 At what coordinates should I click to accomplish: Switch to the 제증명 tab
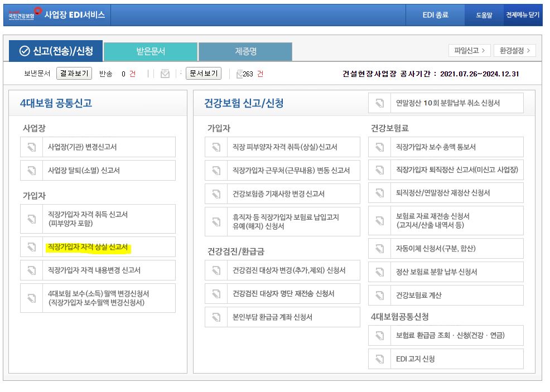[245, 52]
